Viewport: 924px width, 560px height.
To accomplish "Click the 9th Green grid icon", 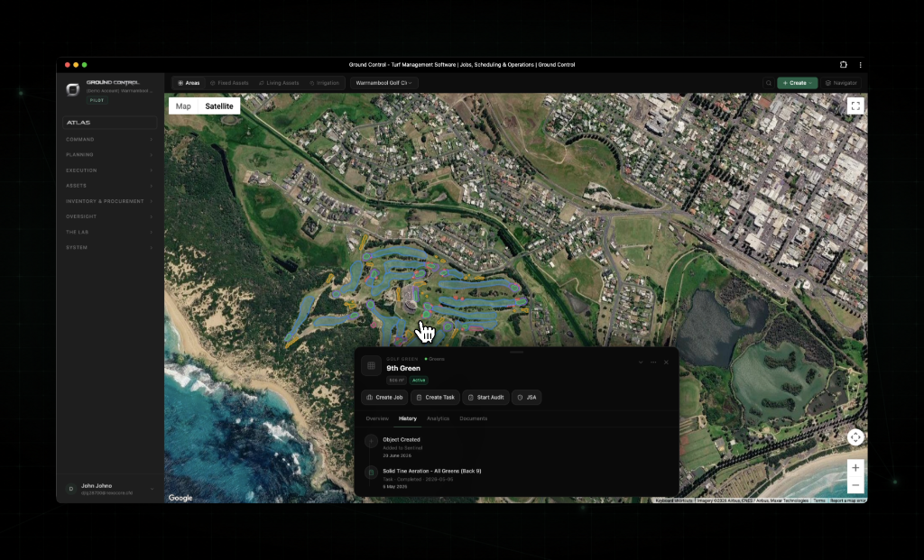I will (371, 366).
